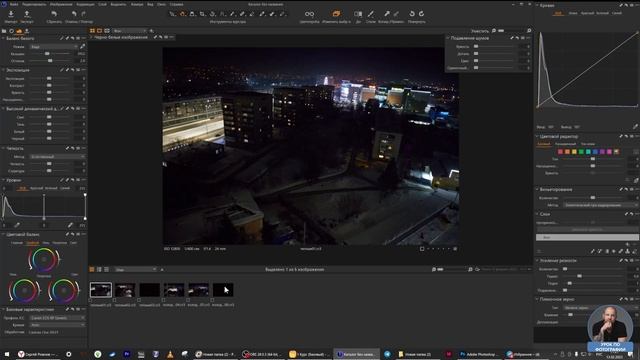Open Adobe Photoshop in taskbar
Viewport: 640px width, 360px height.
click(478, 354)
